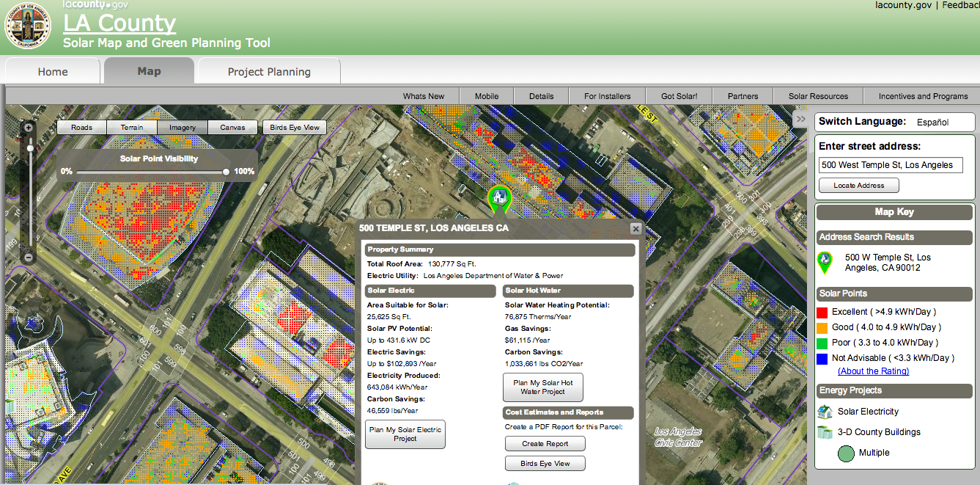This screenshot has height=485, width=980.
Task: Click the Map Key heading
Action: 894,212
